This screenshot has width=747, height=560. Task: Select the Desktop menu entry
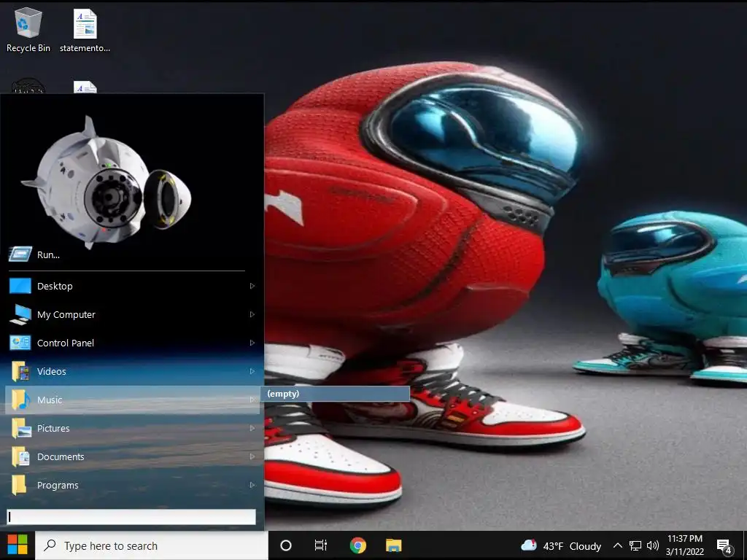[132, 286]
